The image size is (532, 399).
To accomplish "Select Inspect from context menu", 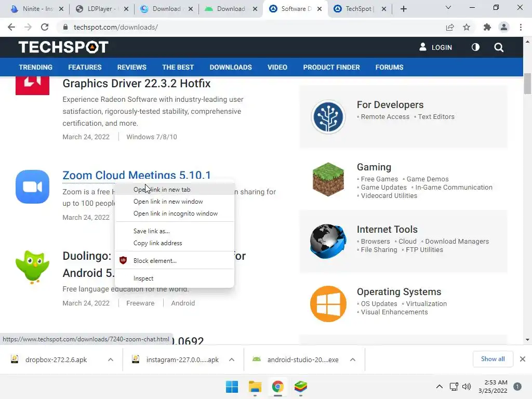I will [x=175, y=278].
